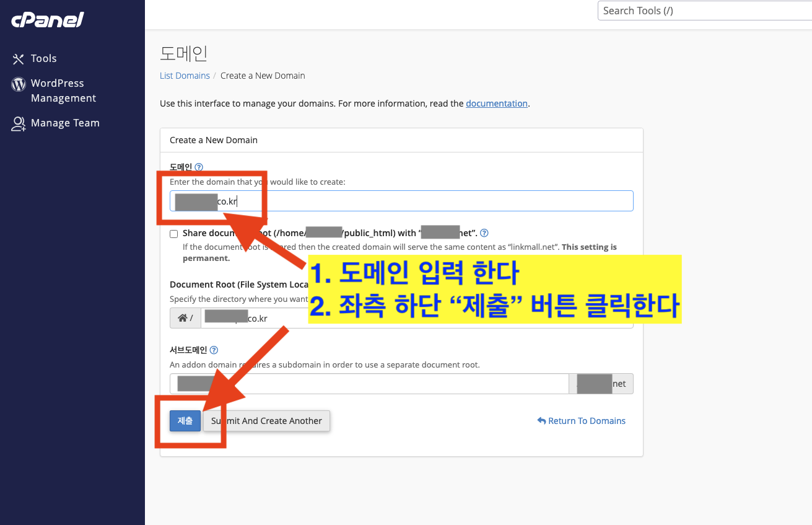Click the help icon next to Share document root
The height and width of the screenshot is (525, 812).
pyautogui.click(x=484, y=232)
